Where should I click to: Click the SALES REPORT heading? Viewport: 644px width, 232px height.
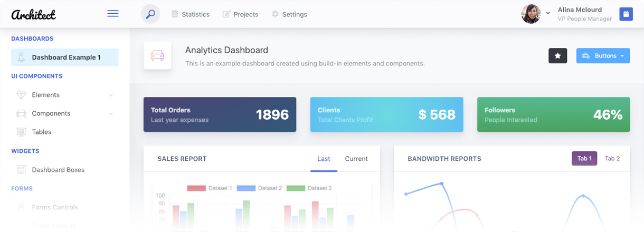tap(182, 159)
